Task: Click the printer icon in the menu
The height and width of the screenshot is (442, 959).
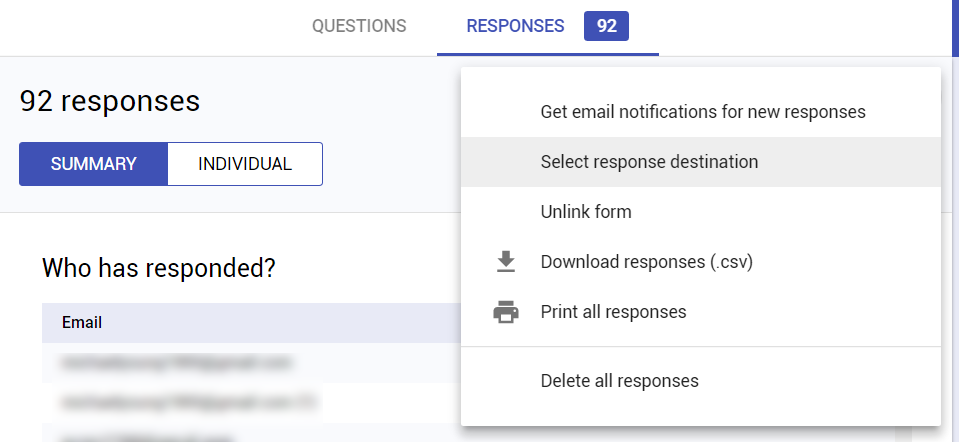Action: tap(506, 312)
